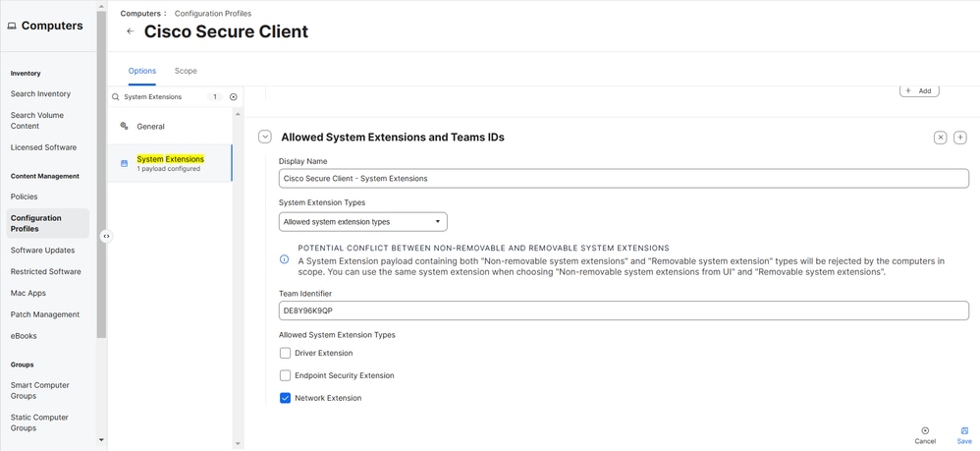The image size is (980, 451).
Task: Open Policies in the sidebar
Action: coord(25,197)
